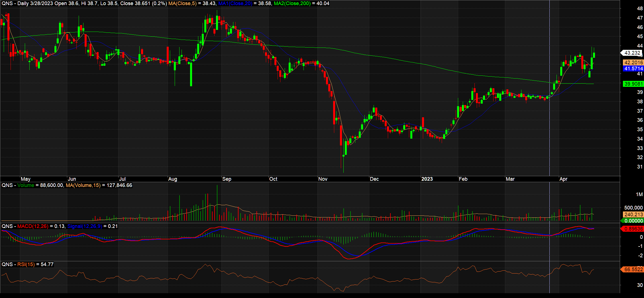This screenshot has height=298, width=644.
Task: Click the blue 41.5714 price axis tag
Action: [x=633, y=69]
